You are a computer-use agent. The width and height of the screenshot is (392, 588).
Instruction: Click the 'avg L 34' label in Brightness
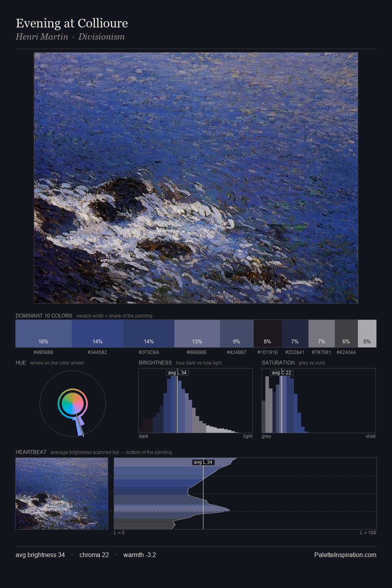point(178,373)
